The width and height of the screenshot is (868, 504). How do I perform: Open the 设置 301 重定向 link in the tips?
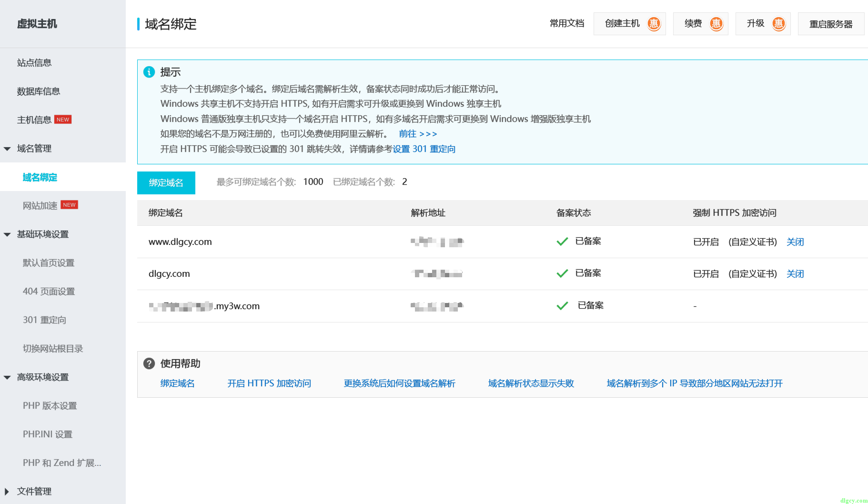pos(424,149)
